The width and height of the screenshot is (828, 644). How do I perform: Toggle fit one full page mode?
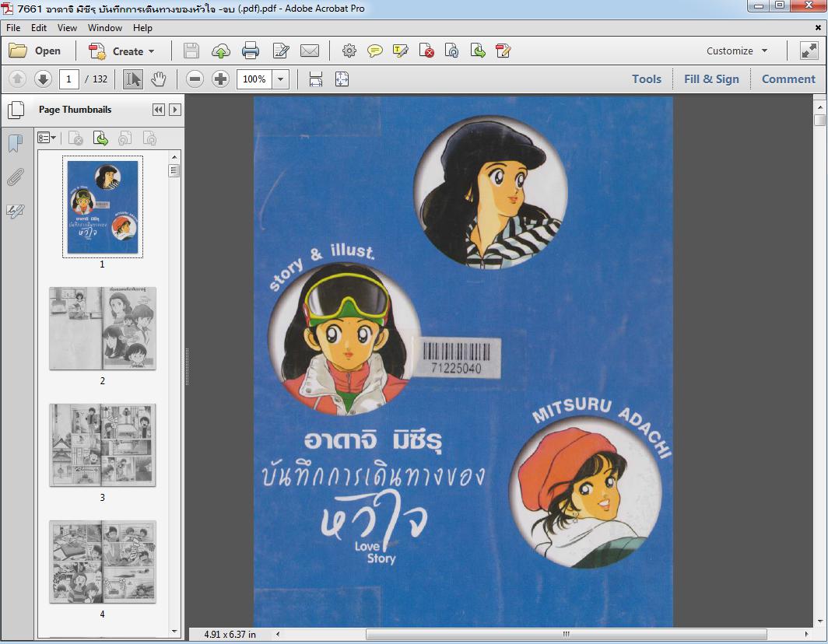(342, 79)
